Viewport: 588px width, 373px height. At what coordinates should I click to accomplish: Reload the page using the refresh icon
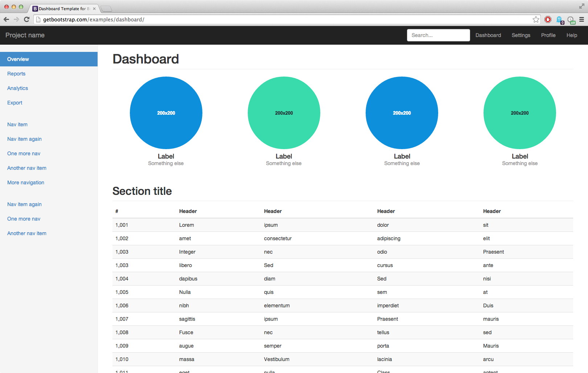point(26,19)
